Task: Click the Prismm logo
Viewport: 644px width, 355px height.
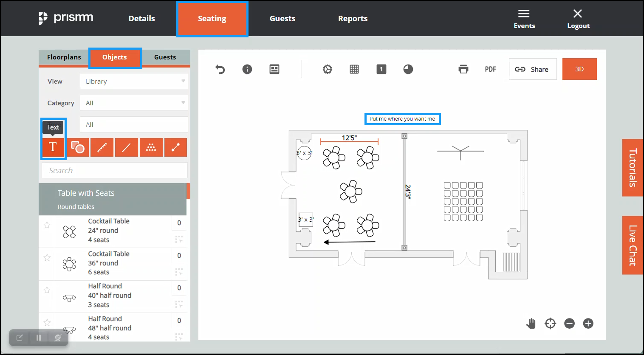Action: pos(66,18)
